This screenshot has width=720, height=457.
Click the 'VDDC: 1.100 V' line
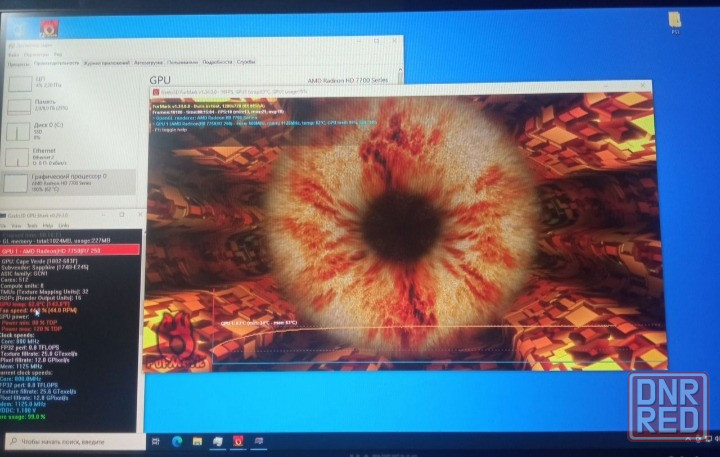coord(18,410)
